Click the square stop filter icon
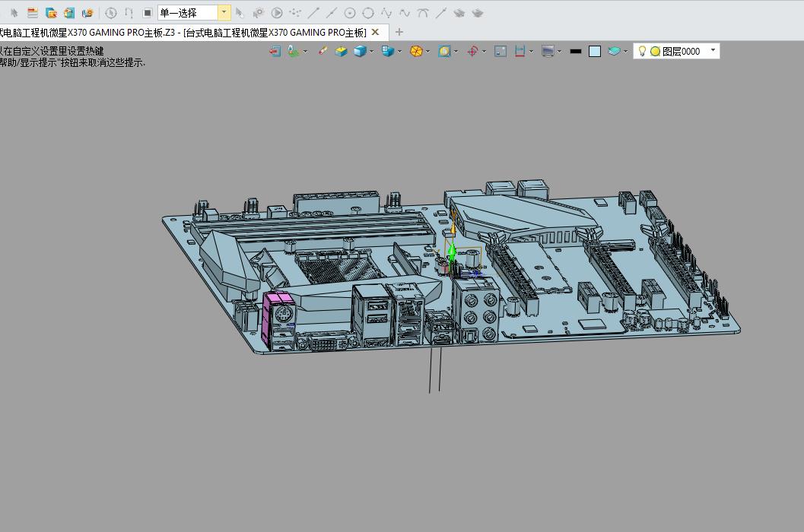The height and width of the screenshot is (532, 804). pyautogui.click(x=147, y=13)
